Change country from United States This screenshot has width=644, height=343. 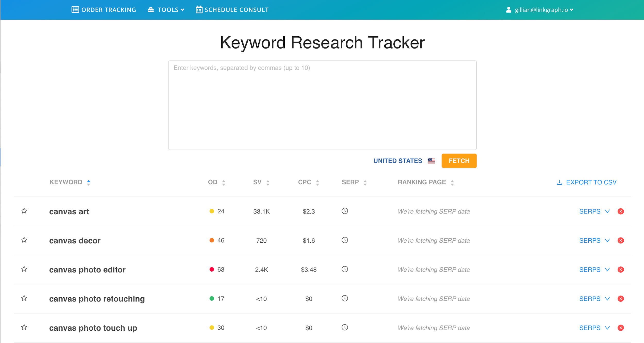[398, 161]
